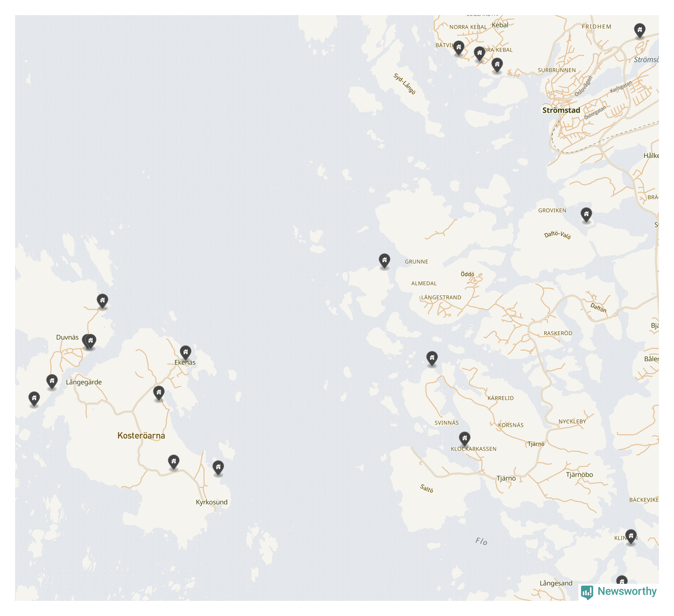Select the house marker above Långegärde label
Screen dimensions: 674x616
coord(52,381)
